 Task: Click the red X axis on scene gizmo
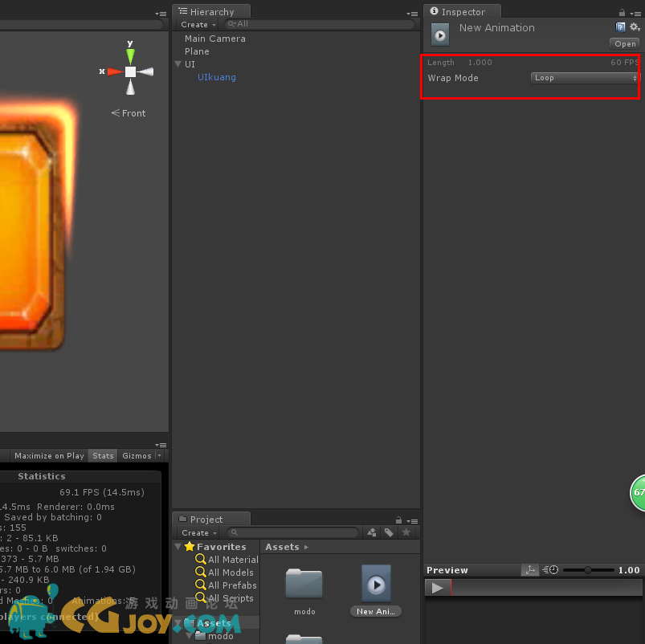[113, 71]
